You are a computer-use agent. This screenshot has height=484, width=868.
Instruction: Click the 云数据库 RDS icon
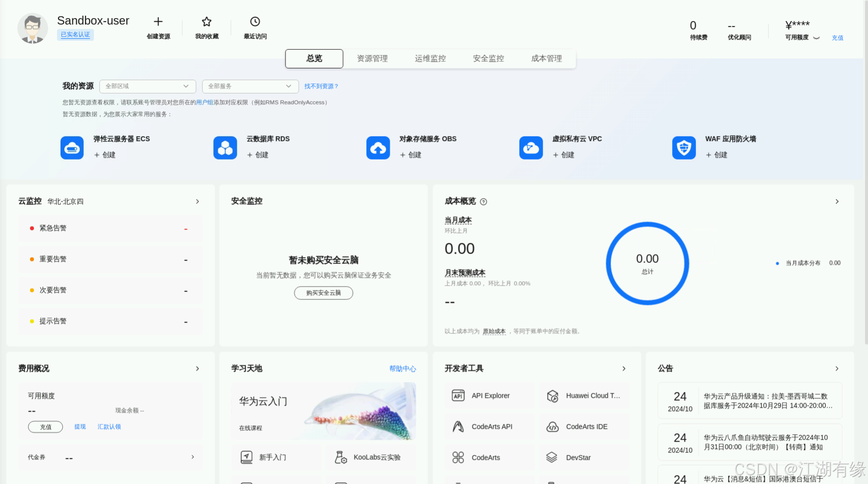(x=225, y=148)
